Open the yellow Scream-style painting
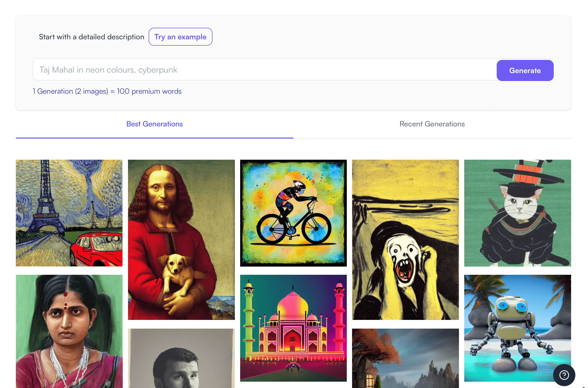The height and width of the screenshot is (388, 588). pyautogui.click(x=405, y=240)
